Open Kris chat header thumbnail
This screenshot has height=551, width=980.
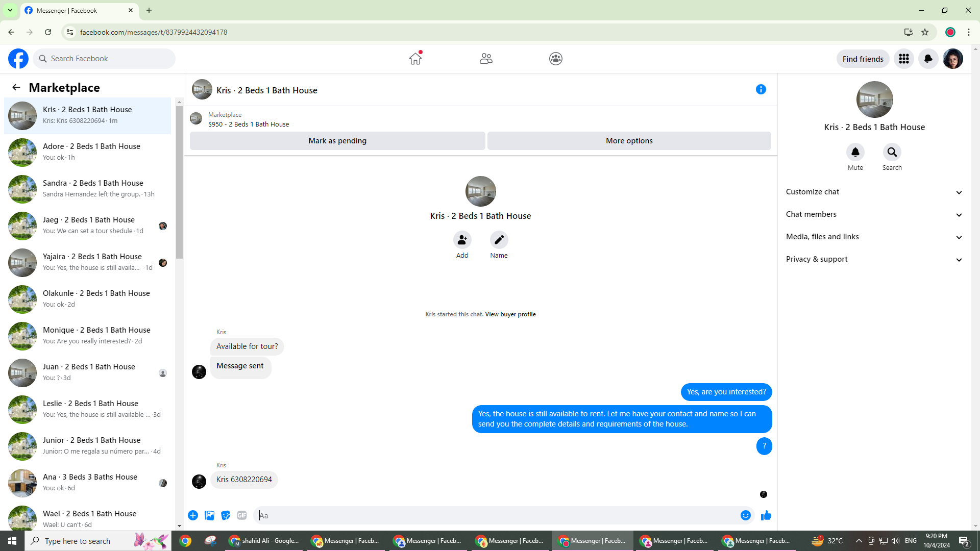tap(202, 89)
